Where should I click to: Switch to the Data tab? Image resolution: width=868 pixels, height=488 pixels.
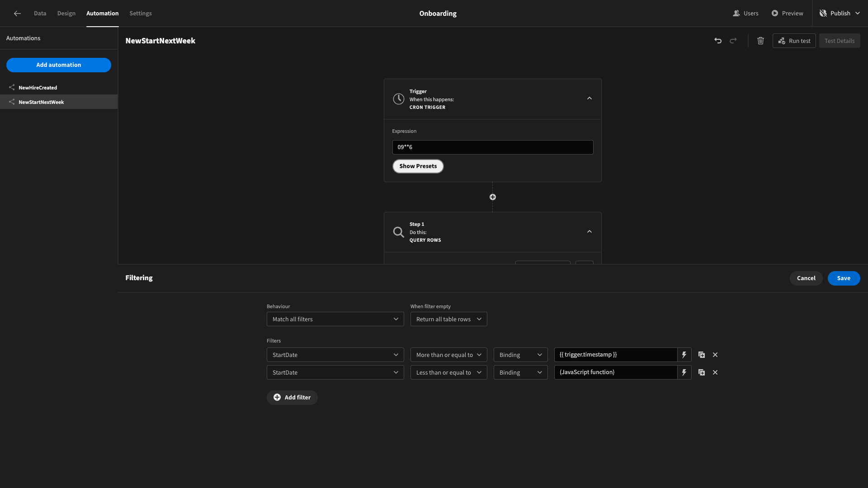click(40, 14)
